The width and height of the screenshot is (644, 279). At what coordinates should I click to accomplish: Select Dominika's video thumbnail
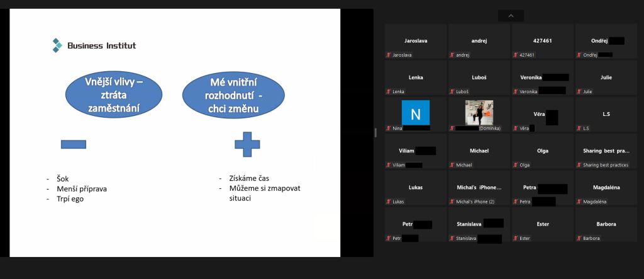479,113
